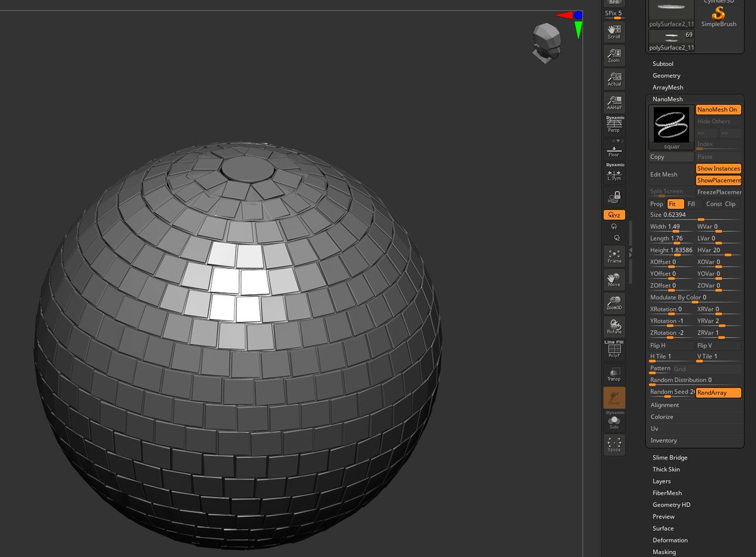Expand the Geometry section
Image resolution: width=756 pixels, height=557 pixels.
(667, 76)
